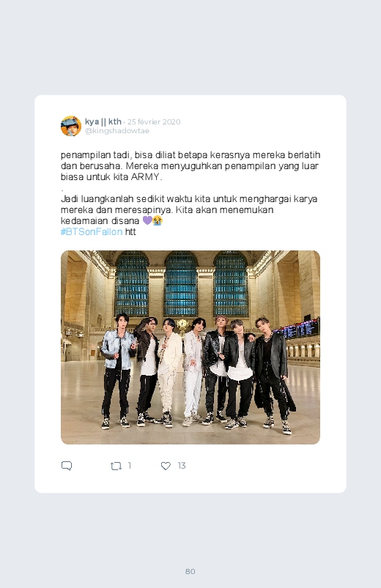381x588 pixels.
Task: Open the 25 février 2020 timestamp
Action: (x=154, y=122)
